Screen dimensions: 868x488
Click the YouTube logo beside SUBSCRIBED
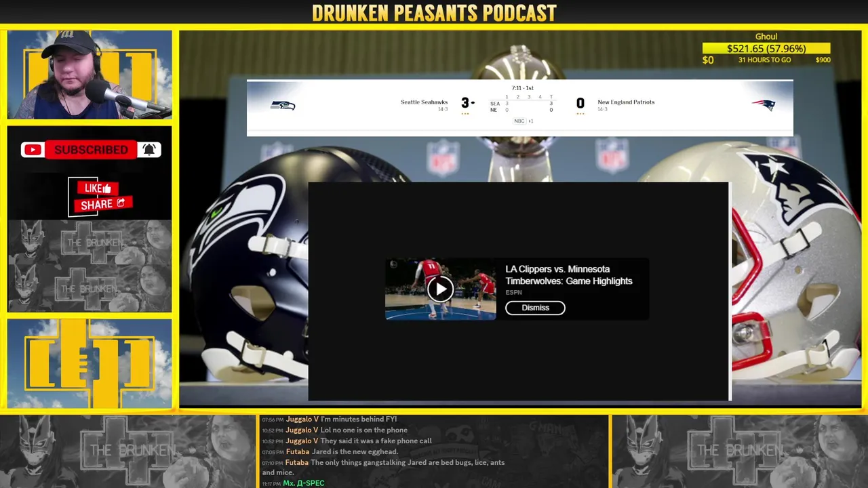pyautogui.click(x=33, y=150)
